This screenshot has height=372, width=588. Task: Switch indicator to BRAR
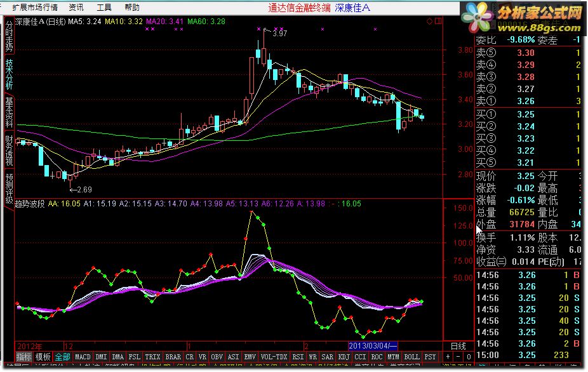coord(173,357)
